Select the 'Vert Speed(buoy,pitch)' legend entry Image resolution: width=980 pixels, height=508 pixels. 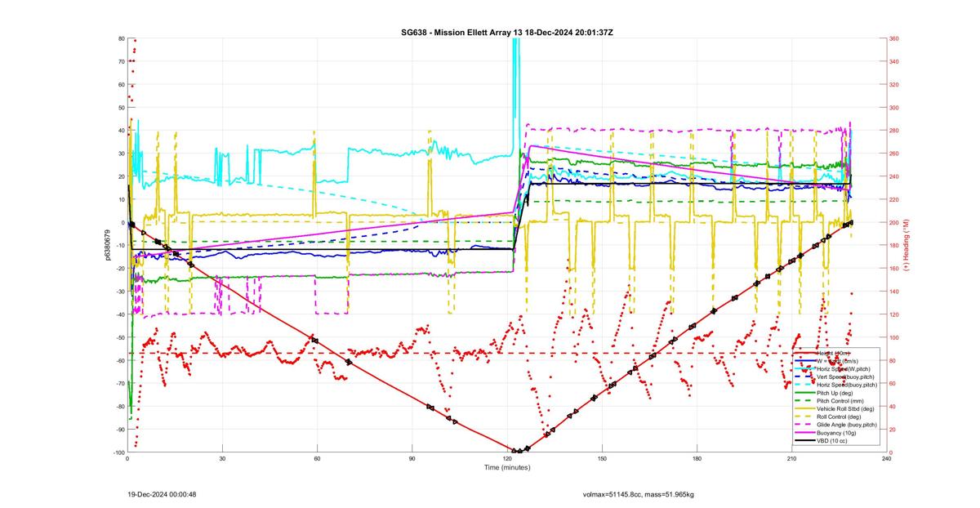pyautogui.click(x=845, y=377)
